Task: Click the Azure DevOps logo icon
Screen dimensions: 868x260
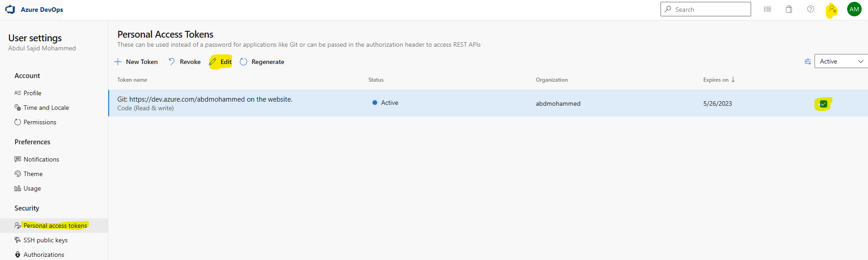Action: [x=10, y=10]
